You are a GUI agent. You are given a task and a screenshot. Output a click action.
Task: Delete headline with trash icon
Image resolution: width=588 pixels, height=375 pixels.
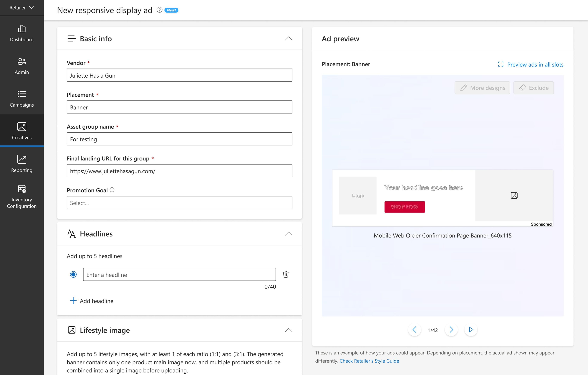285,274
